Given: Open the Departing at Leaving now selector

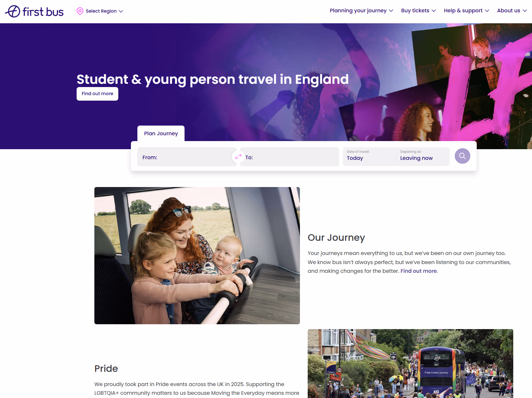Looking at the screenshot, I should [x=423, y=157].
